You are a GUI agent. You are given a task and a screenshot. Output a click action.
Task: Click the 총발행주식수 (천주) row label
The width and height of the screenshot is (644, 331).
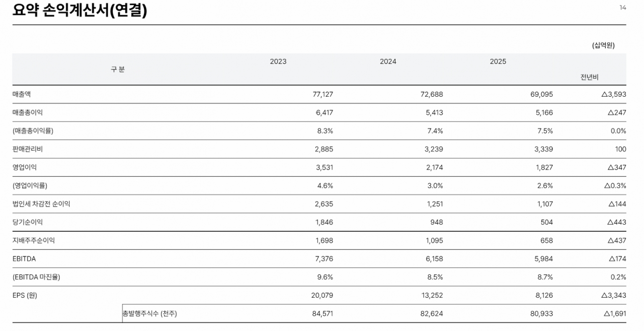pos(150,313)
